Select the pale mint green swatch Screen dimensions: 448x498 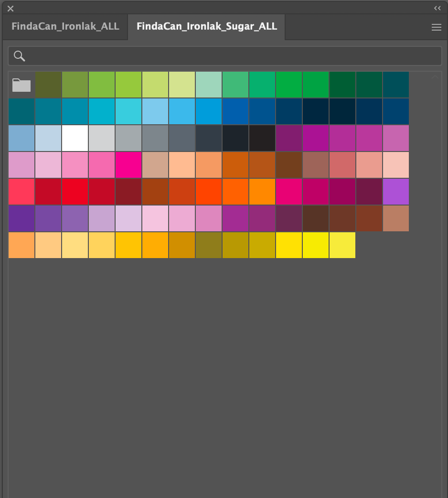209,85
